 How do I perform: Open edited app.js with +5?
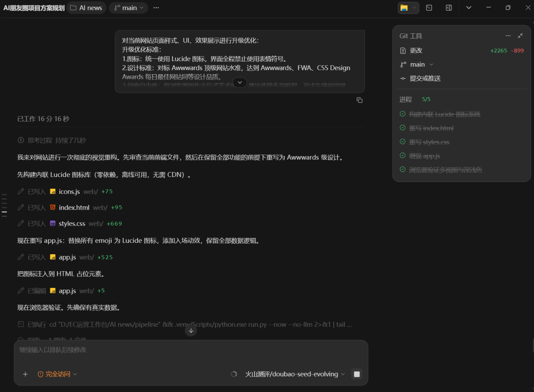click(x=67, y=291)
